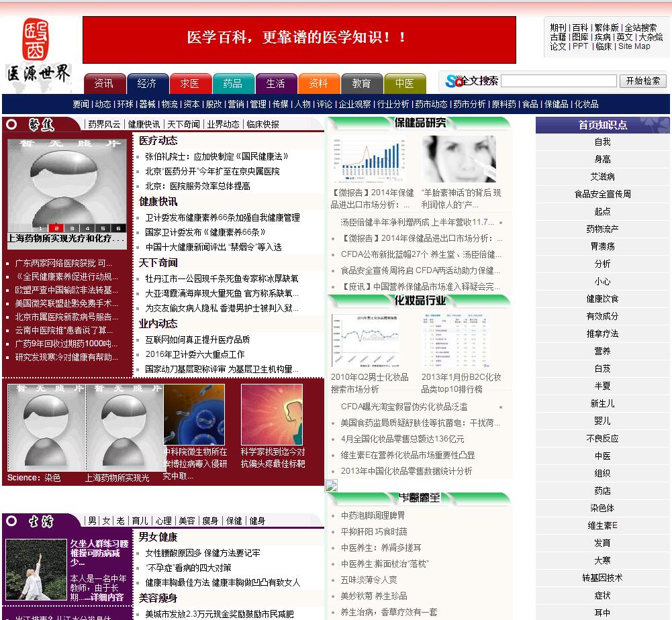This screenshot has height=620, width=672.
Task: Select 维生素E in knowledge list
Action: tap(602, 526)
